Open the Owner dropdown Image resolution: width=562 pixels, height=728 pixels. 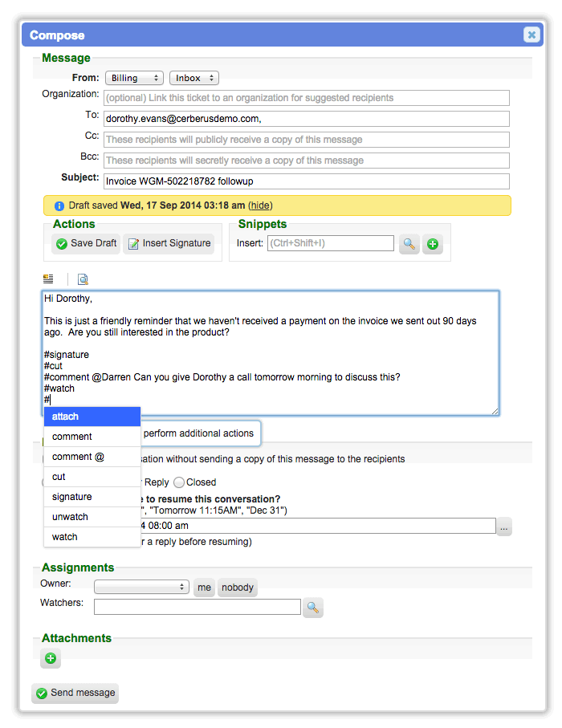(x=141, y=588)
